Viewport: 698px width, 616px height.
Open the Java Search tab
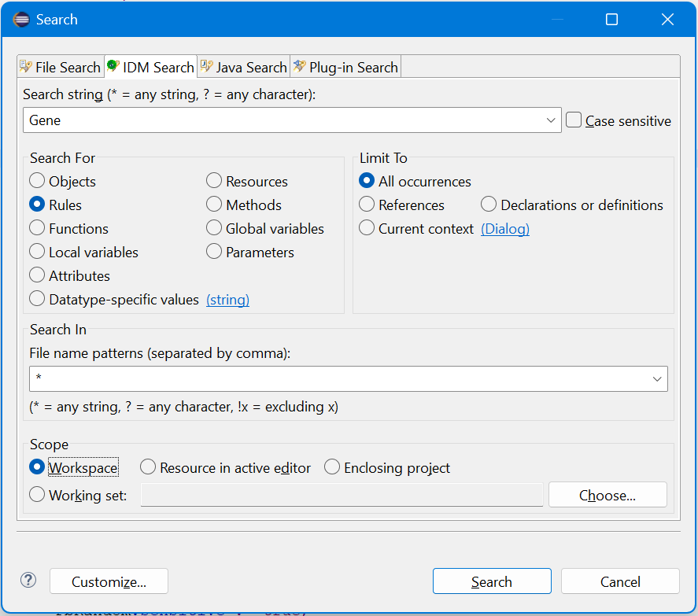[243, 68]
